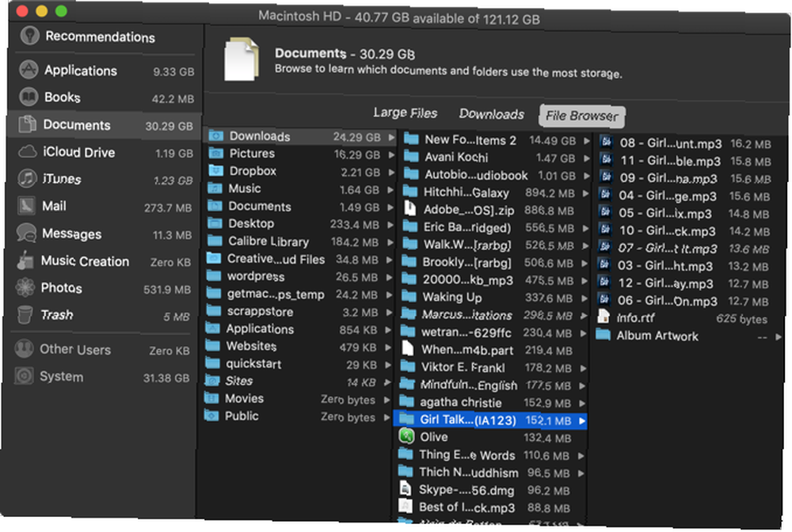This screenshot has height=532, width=792.
Task: Click the Eric Ba...ridged) folder name
Action: click(467, 227)
